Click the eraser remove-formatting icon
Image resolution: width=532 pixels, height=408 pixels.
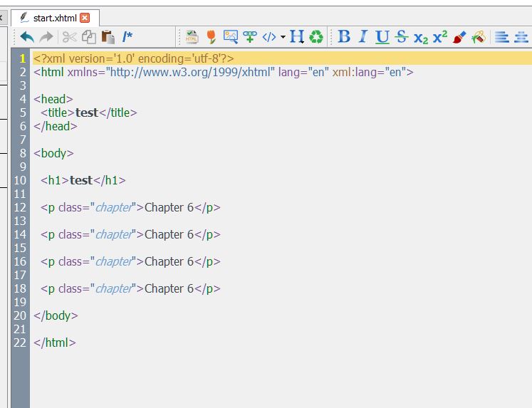tap(479, 36)
